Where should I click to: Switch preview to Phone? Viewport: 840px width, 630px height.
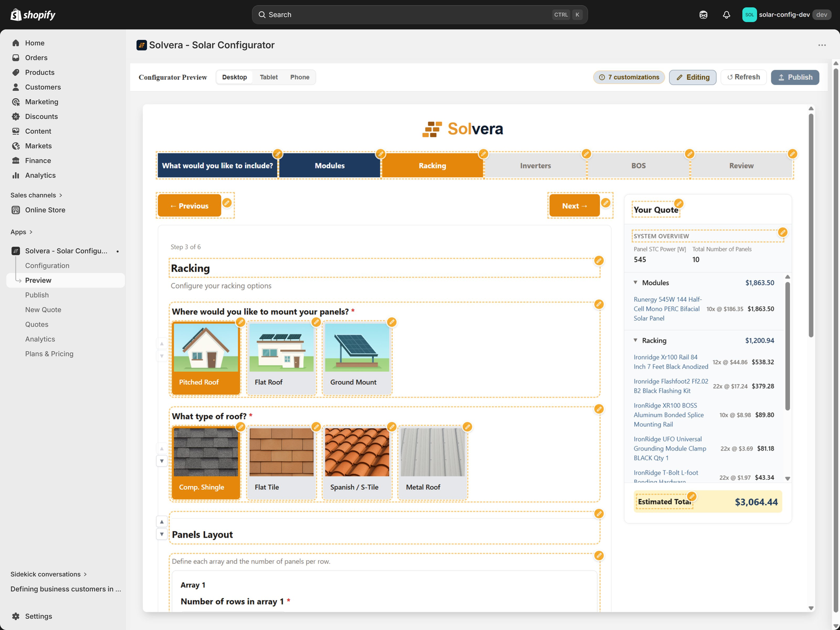300,77
